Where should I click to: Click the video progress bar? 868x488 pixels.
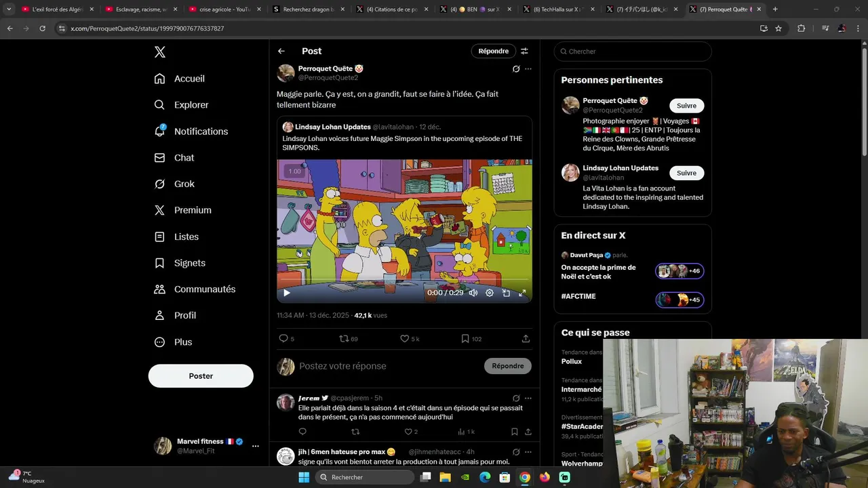404,279
